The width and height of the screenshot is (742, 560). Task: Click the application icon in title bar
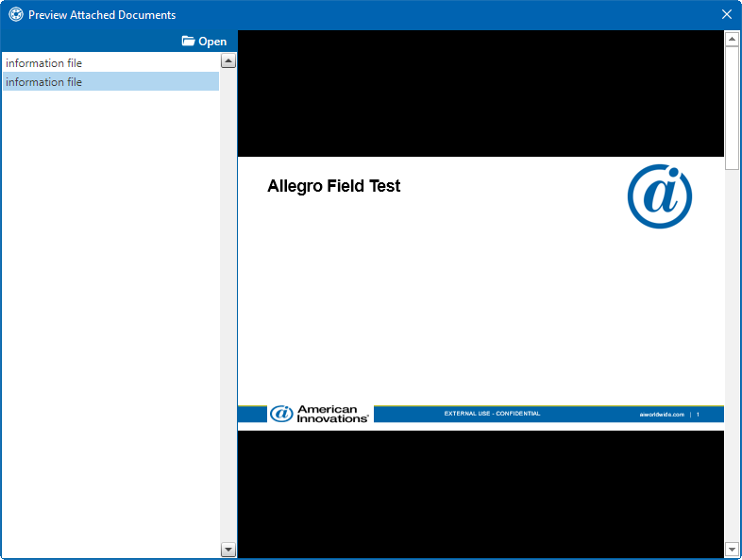(16, 15)
